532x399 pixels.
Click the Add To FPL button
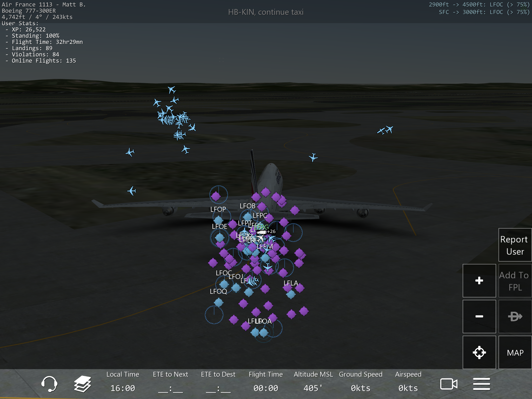click(515, 281)
